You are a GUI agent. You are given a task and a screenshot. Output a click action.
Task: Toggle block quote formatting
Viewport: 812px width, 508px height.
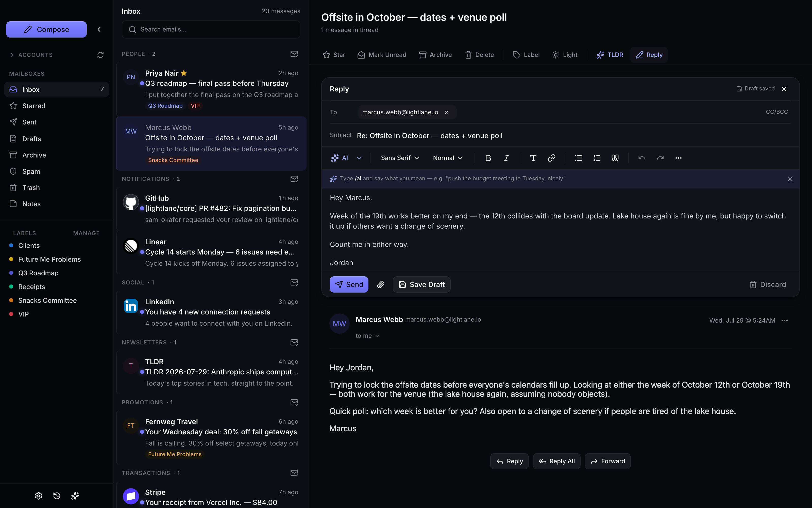coord(615,158)
